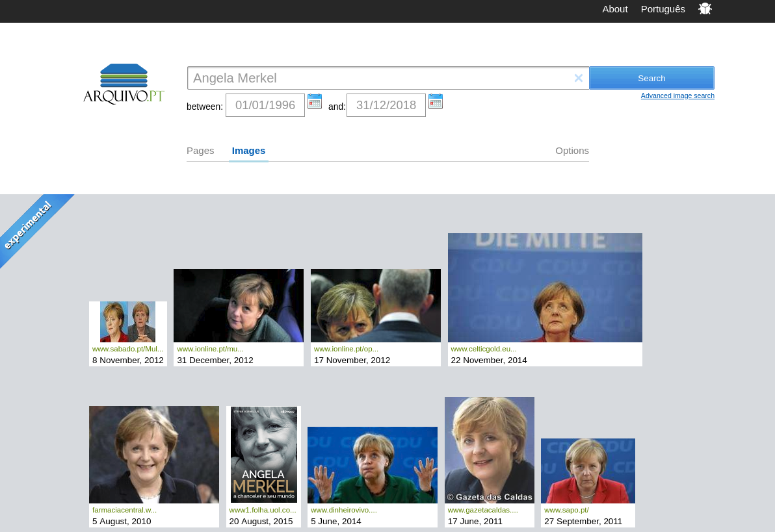
Task: Follow the www.sabado.pt/Mul... link
Action: pyautogui.click(x=127, y=349)
